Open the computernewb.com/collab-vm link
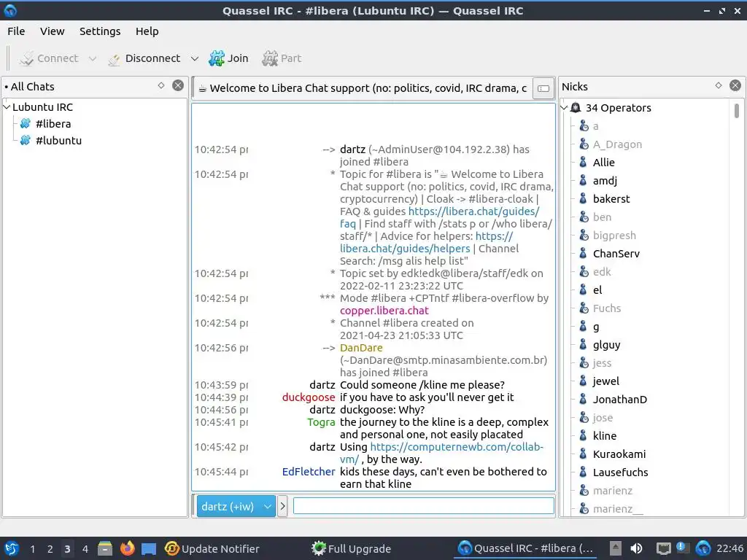 [457, 447]
